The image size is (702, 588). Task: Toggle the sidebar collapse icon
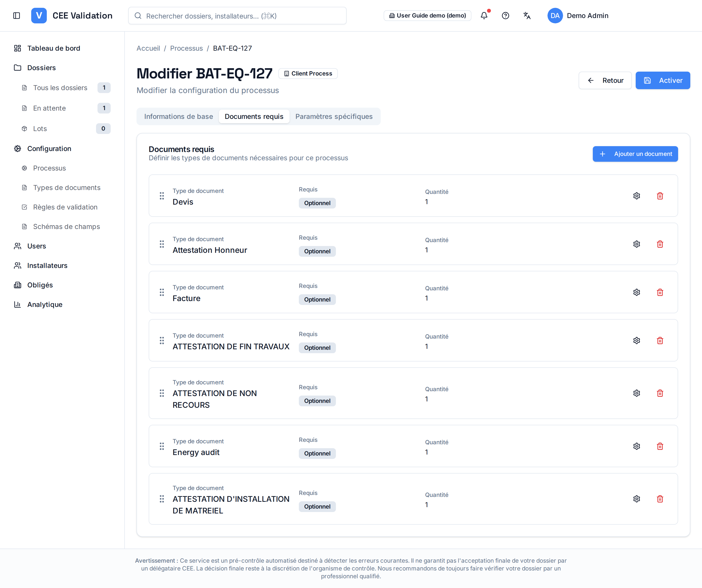click(16, 16)
